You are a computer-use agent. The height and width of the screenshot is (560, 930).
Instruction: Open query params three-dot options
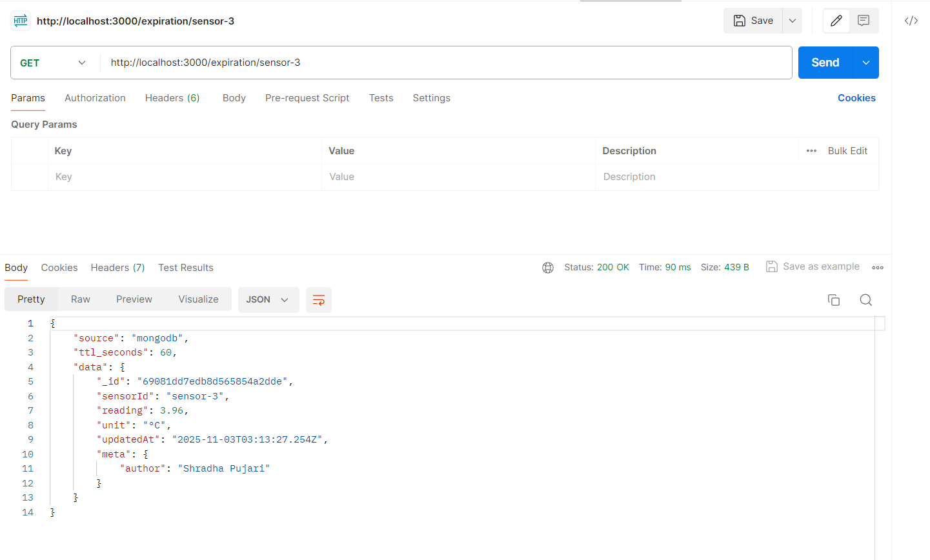[811, 151]
